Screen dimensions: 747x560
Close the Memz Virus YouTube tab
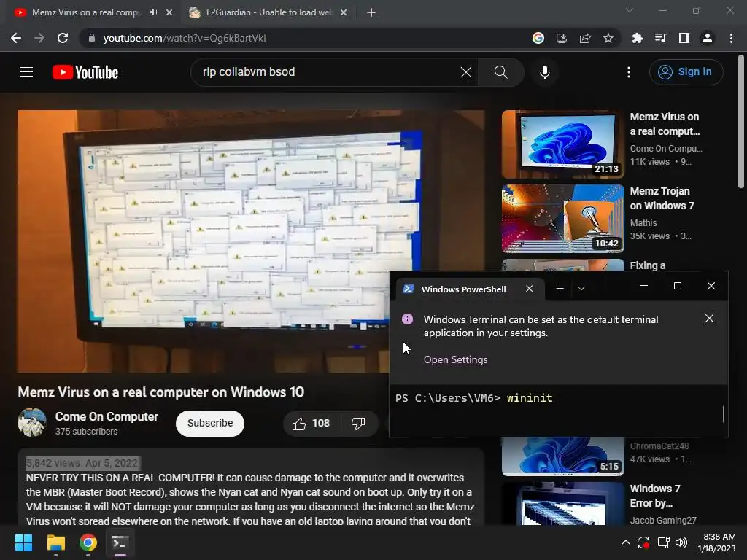coord(169,13)
